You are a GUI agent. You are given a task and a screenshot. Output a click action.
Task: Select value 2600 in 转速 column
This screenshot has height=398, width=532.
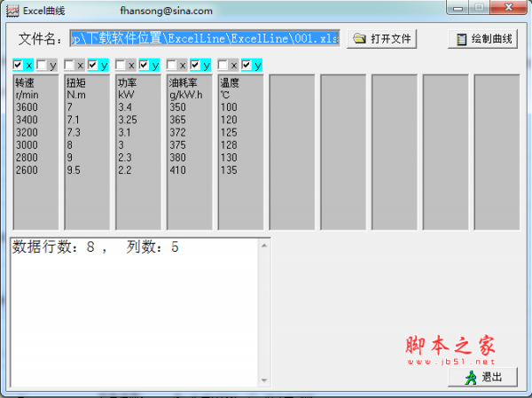coord(27,170)
